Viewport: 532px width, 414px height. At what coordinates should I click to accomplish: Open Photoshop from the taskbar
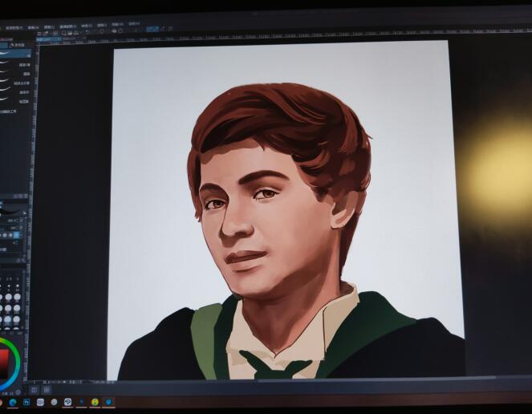(26, 403)
